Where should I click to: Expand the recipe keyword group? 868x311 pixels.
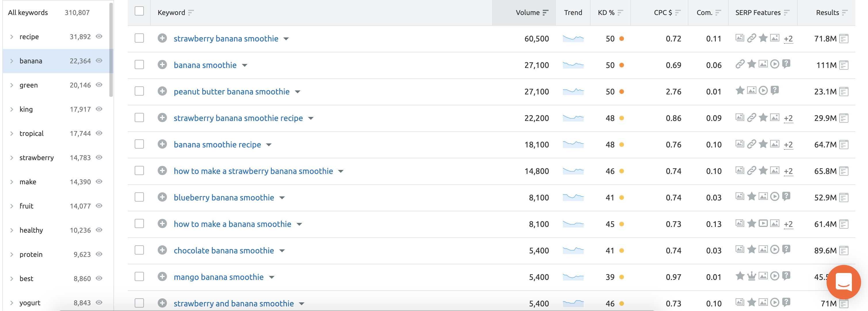click(12, 37)
